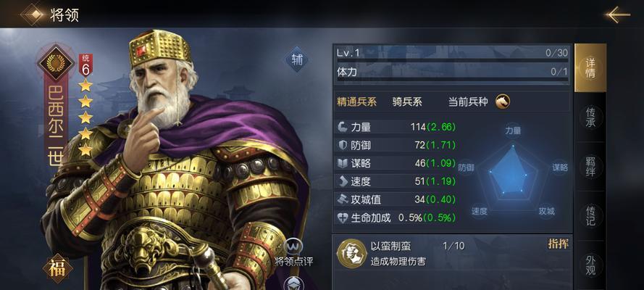Select the cavalry horse troop icon
Screen dimensions: 644x290
[x=502, y=101]
